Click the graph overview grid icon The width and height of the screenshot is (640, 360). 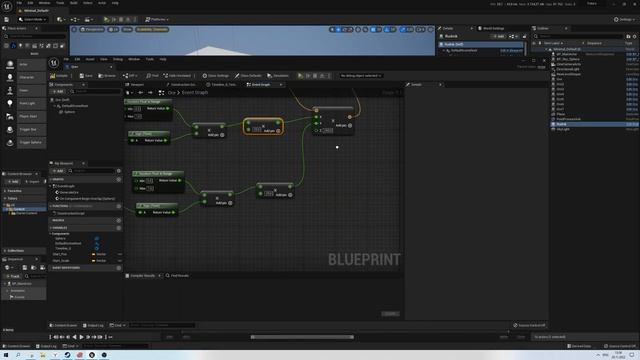click(x=161, y=93)
